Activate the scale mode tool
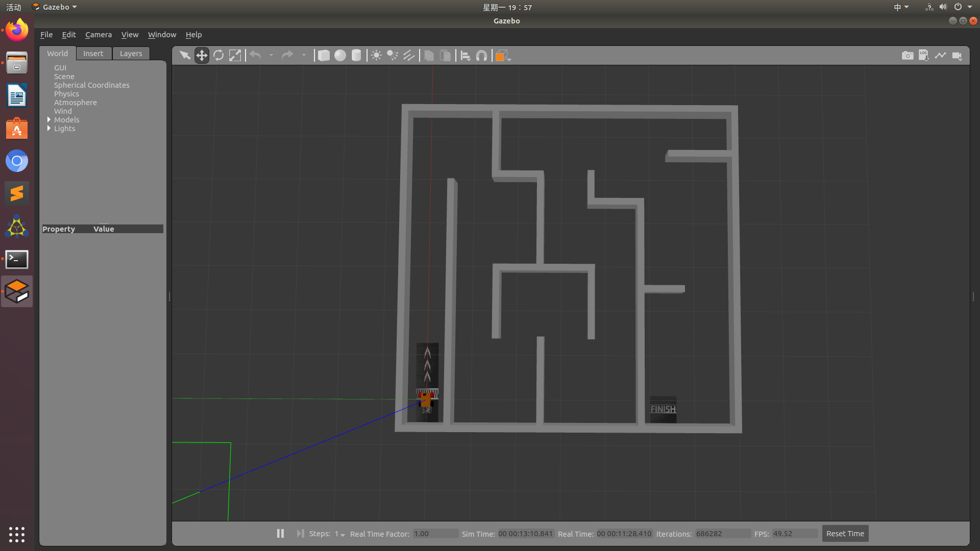The width and height of the screenshot is (980, 551). point(235,55)
